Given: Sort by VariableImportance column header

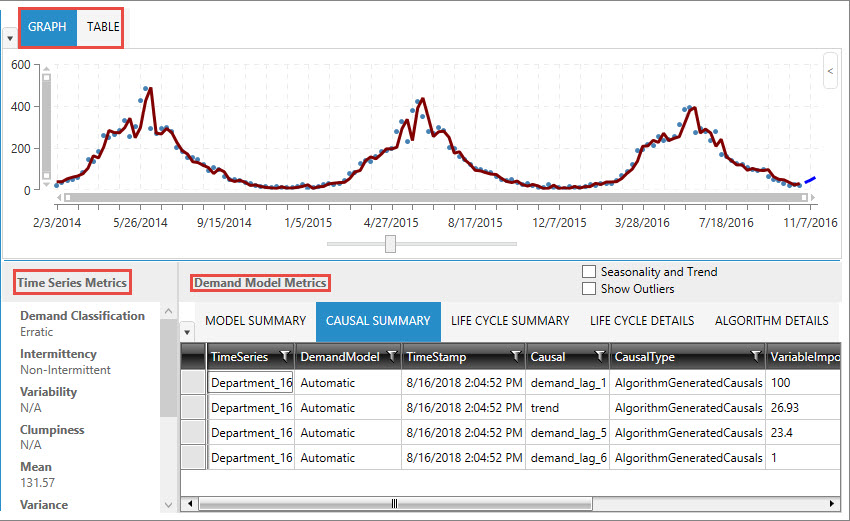Looking at the screenshot, I should tap(805, 357).
